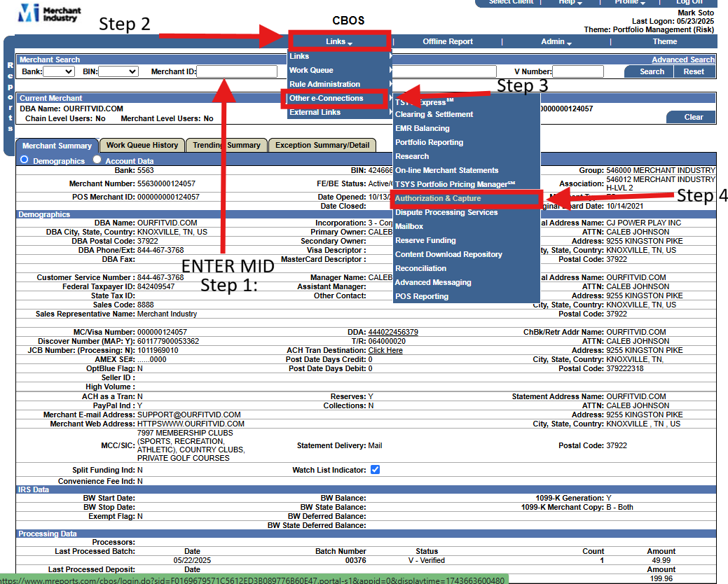Click Federal Taxpayer ID 842409547
This screenshot has width=728, height=584.
point(156,286)
